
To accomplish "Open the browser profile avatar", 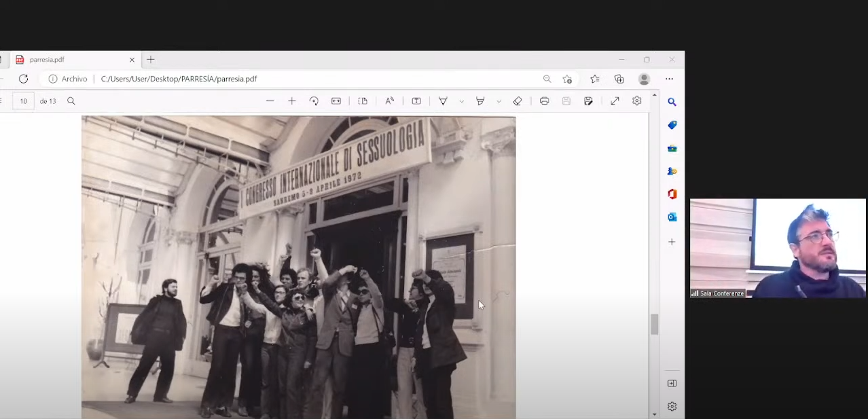I will (x=644, y=79).
